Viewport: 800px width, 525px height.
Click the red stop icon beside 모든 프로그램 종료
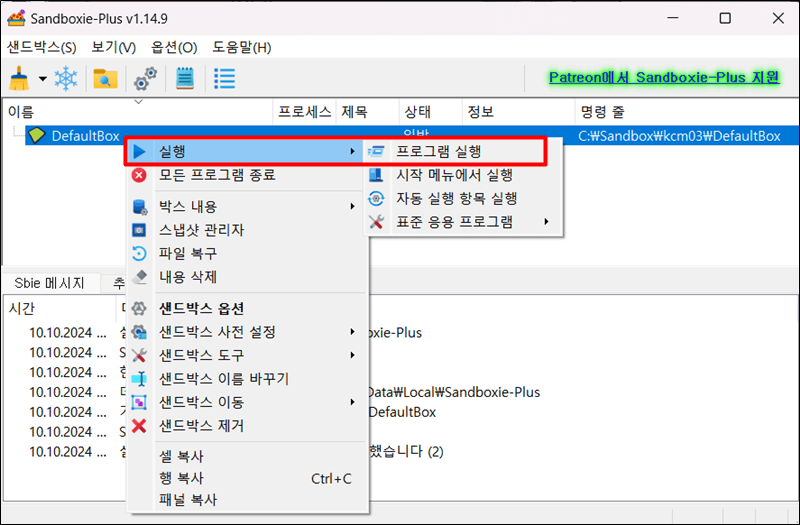tap(139, 175)
